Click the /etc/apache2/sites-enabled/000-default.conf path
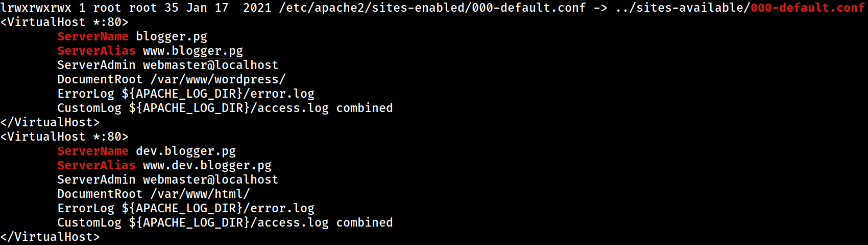The image size is (868, 245). [x=432, y=8]
